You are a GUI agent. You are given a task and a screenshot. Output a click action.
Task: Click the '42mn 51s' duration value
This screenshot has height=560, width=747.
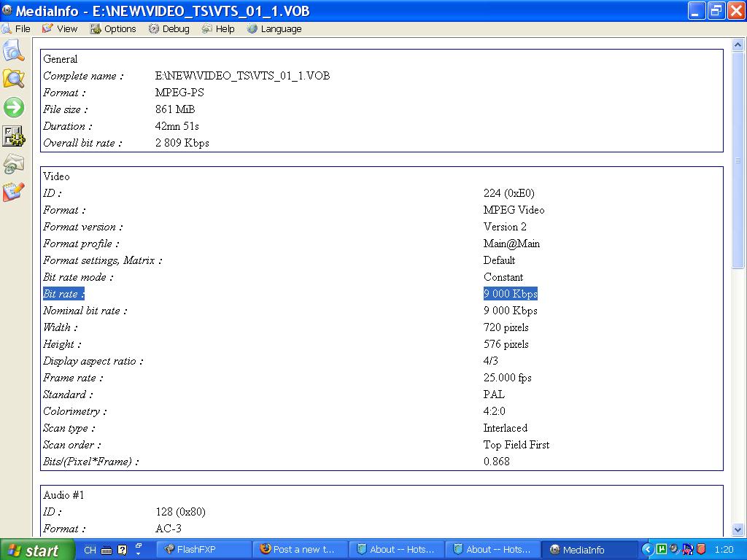[177, 126]
